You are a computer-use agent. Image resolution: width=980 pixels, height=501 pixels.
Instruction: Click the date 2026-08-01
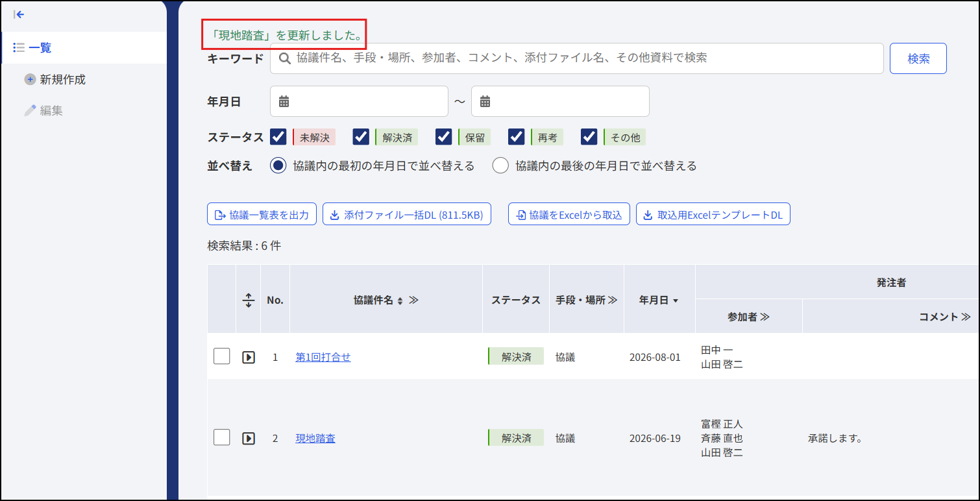[655, 357]
